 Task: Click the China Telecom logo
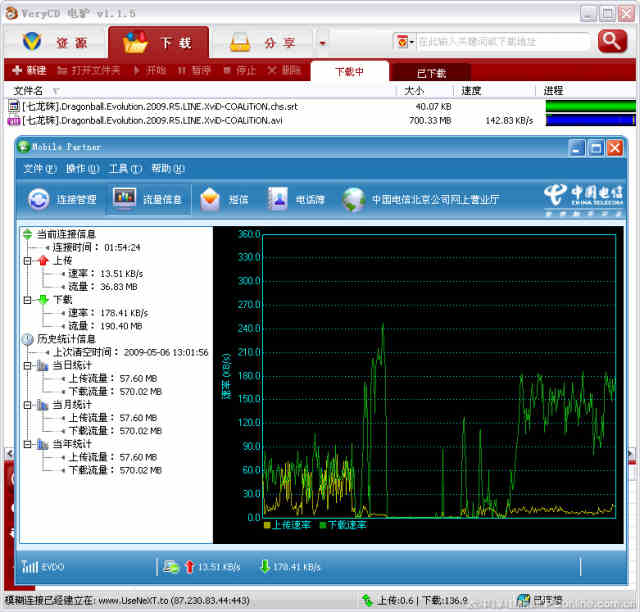[x=584, y=199]
